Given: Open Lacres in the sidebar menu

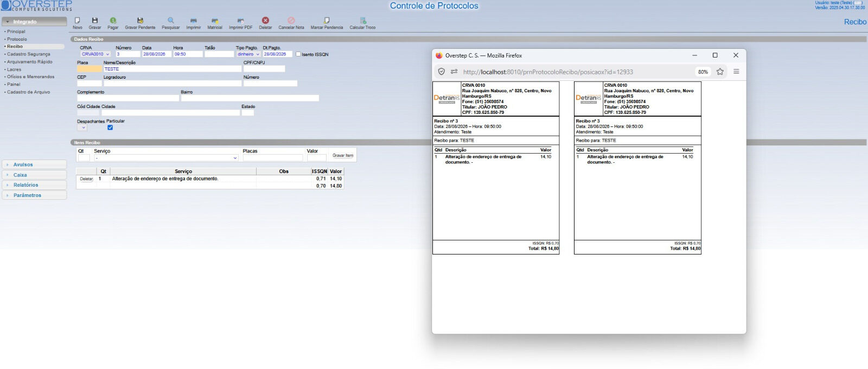Looking at the screenshot, I should 14,69.
